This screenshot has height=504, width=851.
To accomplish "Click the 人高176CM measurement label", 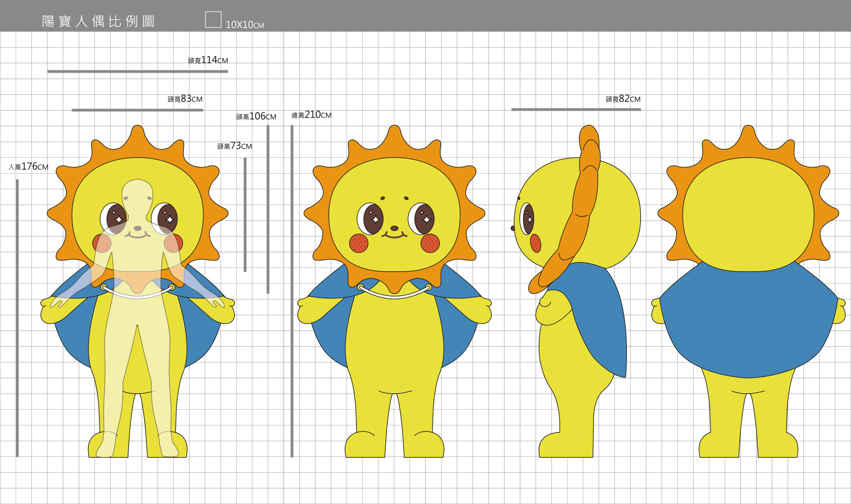I will [x=28, y=167].
